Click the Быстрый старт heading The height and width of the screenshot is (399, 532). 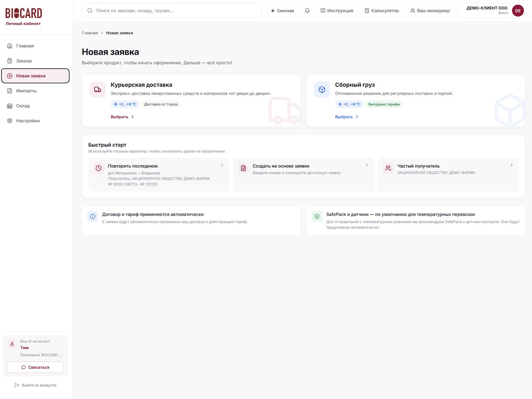pyautogui.click(x=107, y=145)
